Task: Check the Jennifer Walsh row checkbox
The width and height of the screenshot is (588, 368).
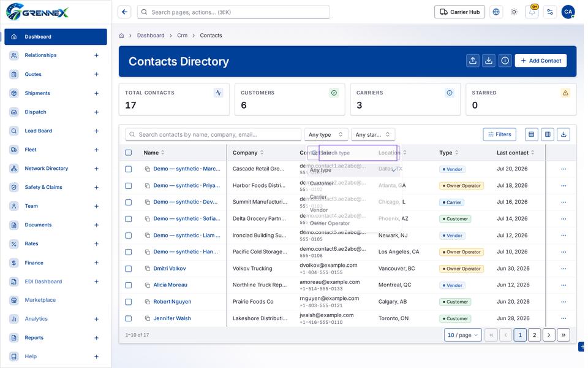Action: pos(128,318)
